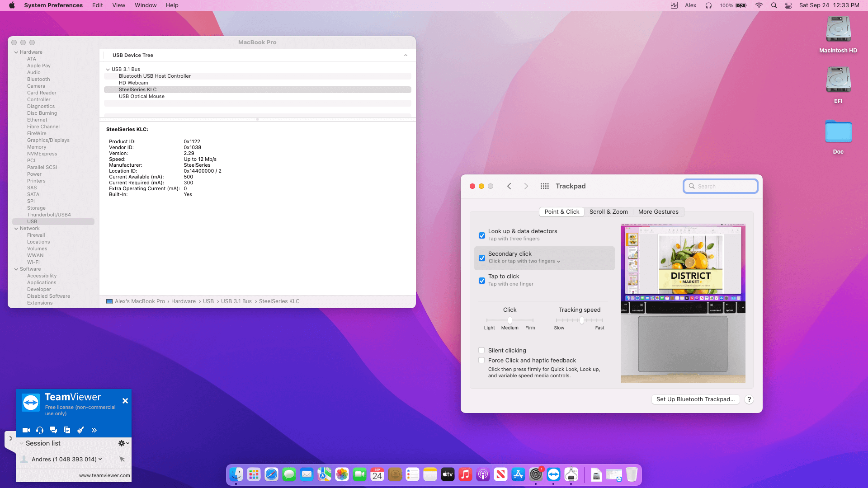Click the TeamViewer whiteboard brush icon
The height and width of the screenshot is (488, 868).
(80, 430)
